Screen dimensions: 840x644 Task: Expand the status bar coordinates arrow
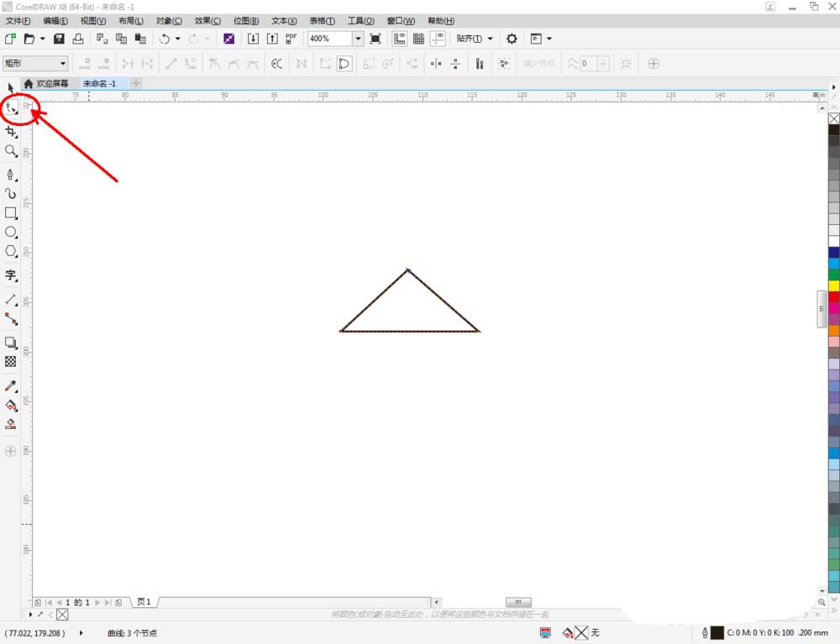[x=81, y=633]
